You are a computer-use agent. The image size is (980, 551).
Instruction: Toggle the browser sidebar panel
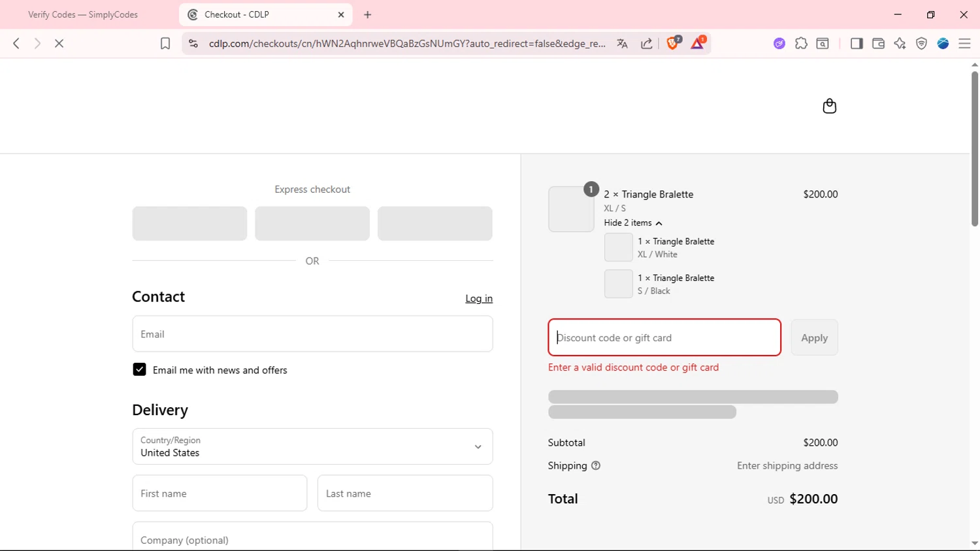[857, 43]
